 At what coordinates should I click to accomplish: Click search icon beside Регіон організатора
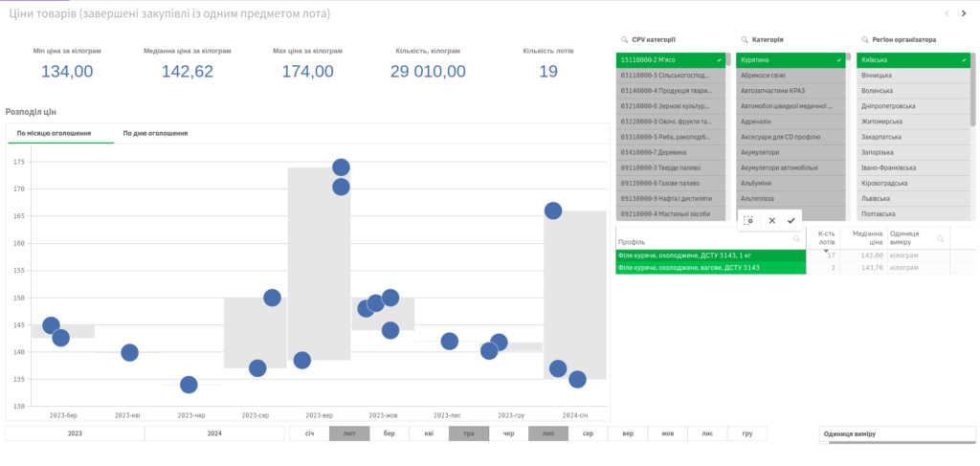tap(864, 40)
